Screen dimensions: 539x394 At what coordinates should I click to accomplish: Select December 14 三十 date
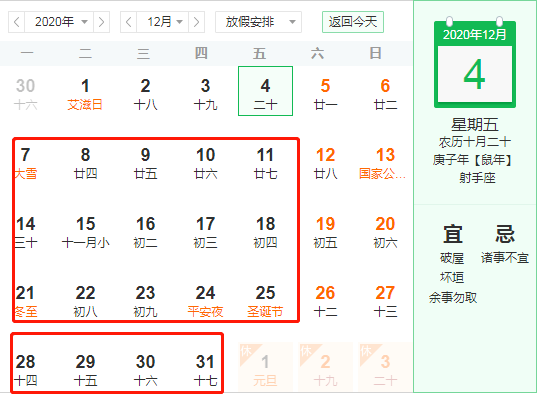25,233
